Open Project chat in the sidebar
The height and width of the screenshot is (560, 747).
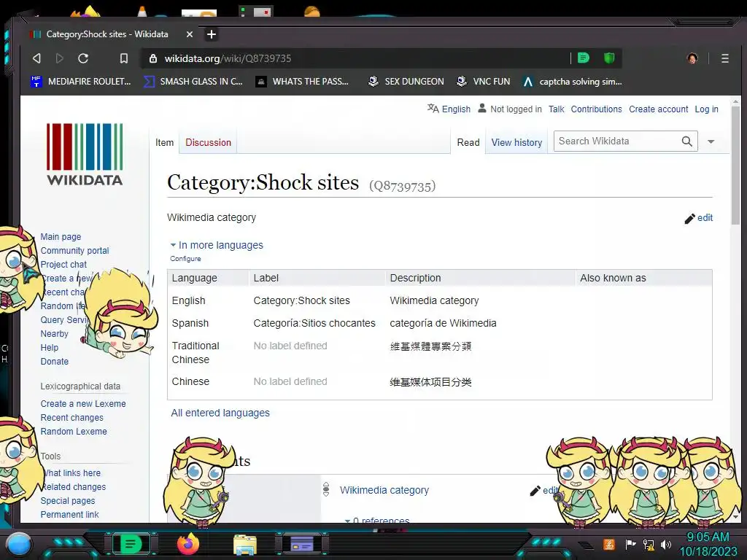click(x=64, y=264)
